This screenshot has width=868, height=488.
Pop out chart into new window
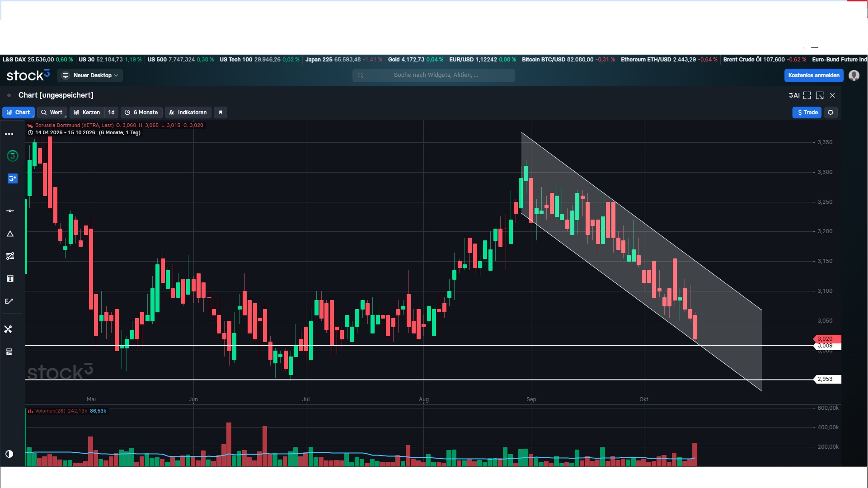[820, 95]
